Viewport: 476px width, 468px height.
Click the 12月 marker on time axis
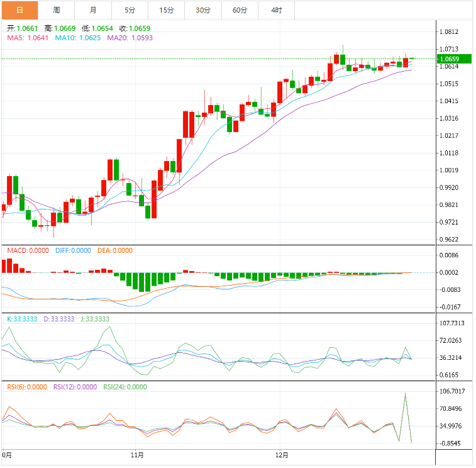pos(282,455)
